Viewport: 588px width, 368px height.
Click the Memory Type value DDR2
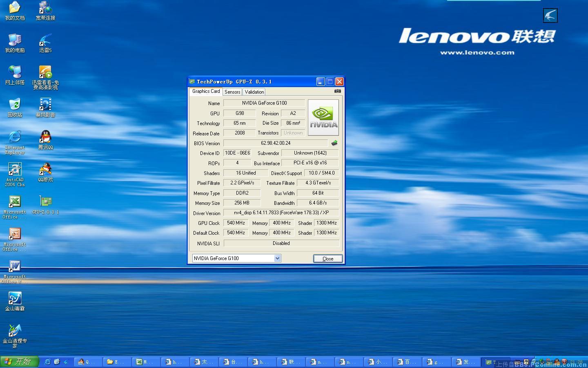click(x=242, y=193)
